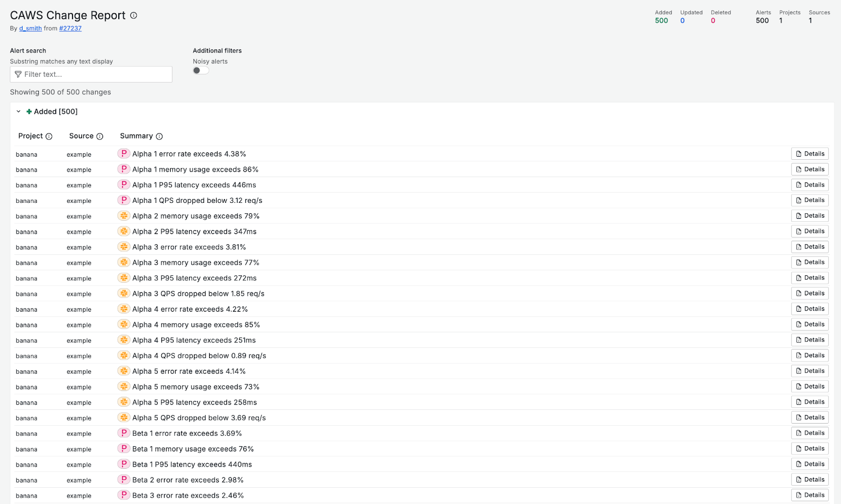
Task: View Details for Beta 3 error rate alert
Action: pyautogui.click(x=809, y=495)
